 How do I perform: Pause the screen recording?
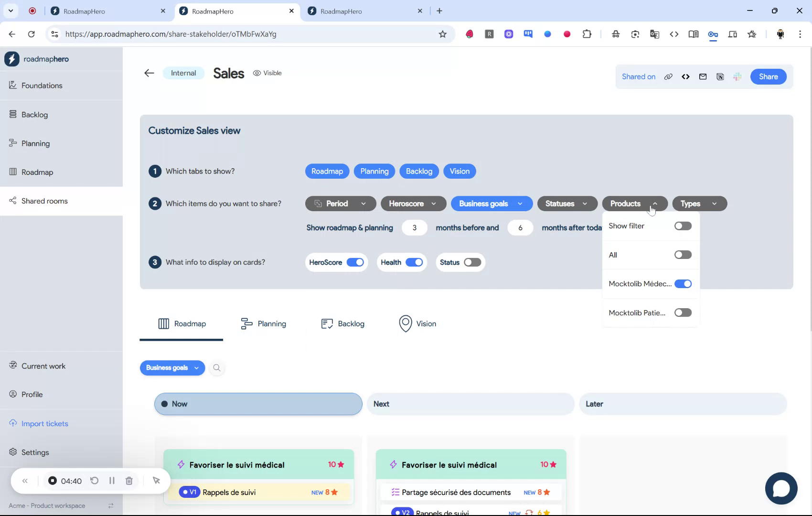(x=112, y=481)
